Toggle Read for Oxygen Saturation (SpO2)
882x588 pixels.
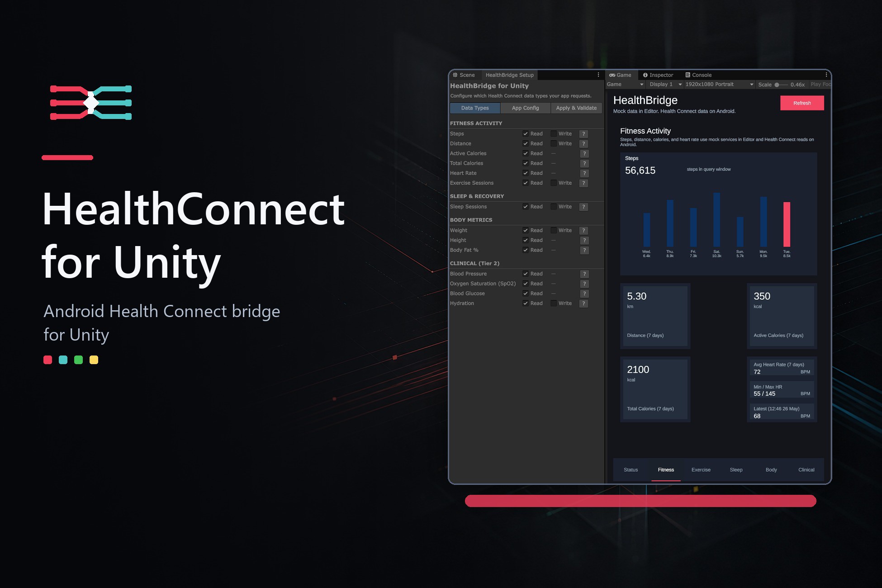[526, 284]
